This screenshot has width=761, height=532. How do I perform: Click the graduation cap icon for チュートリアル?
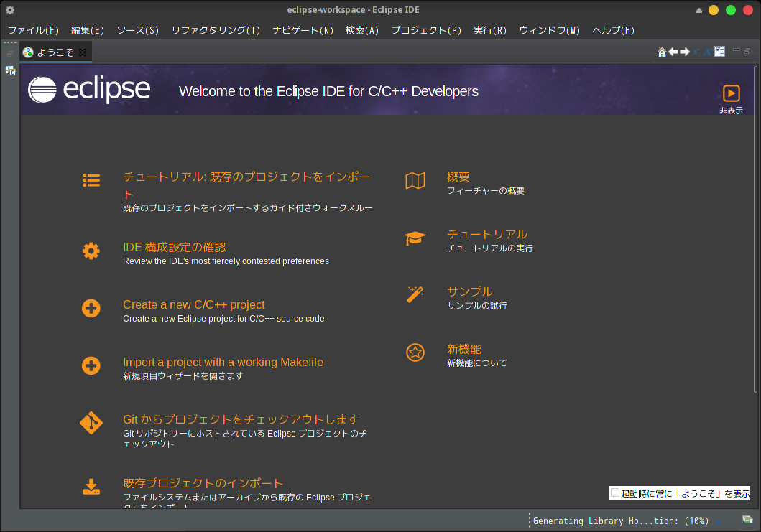[x=415, y=238]
